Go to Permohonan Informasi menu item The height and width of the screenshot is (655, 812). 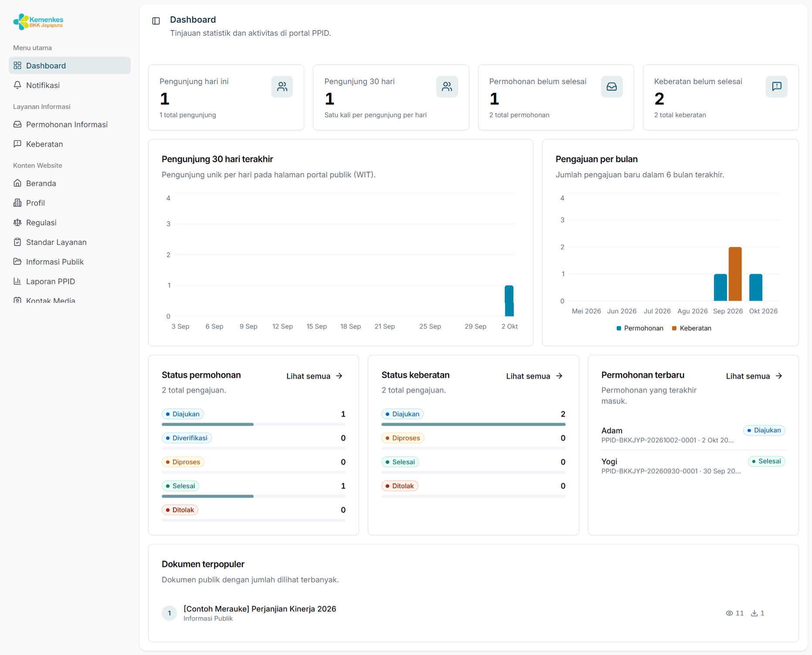tap(70, 124)
